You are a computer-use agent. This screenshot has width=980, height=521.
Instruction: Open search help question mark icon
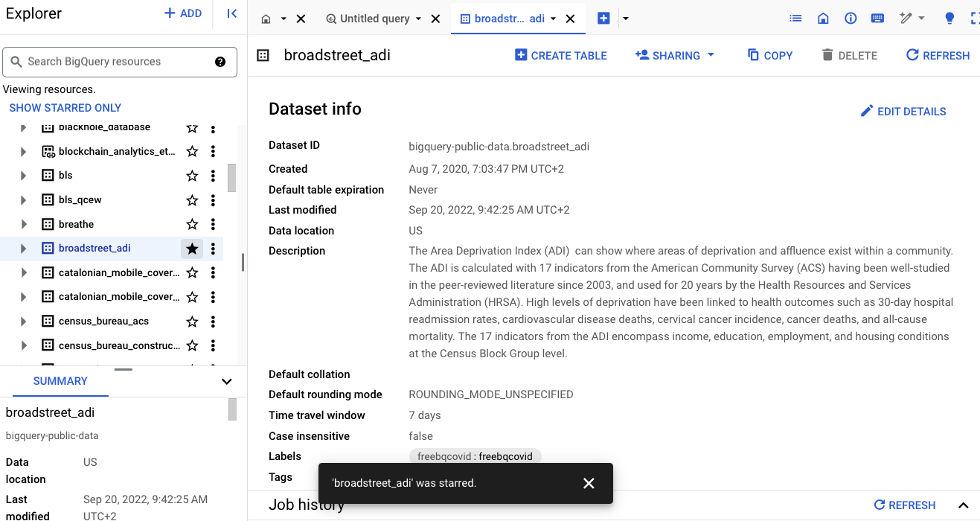[220, 62]
